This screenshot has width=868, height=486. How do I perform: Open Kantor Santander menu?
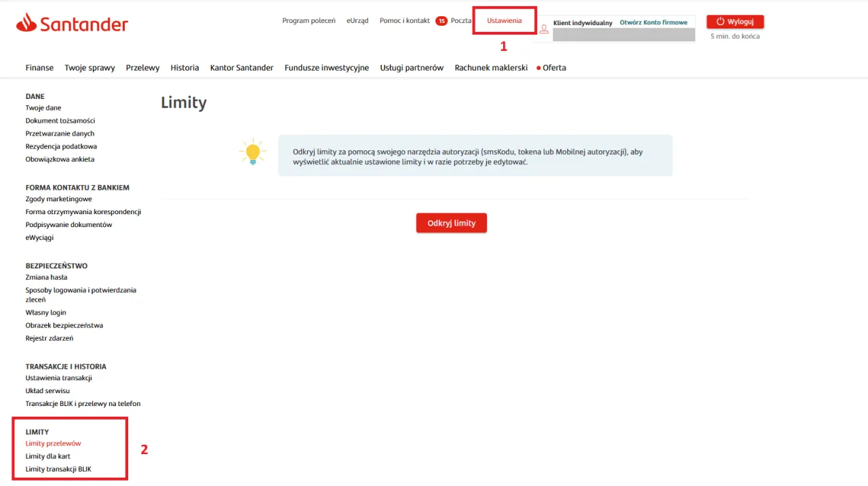242,68
